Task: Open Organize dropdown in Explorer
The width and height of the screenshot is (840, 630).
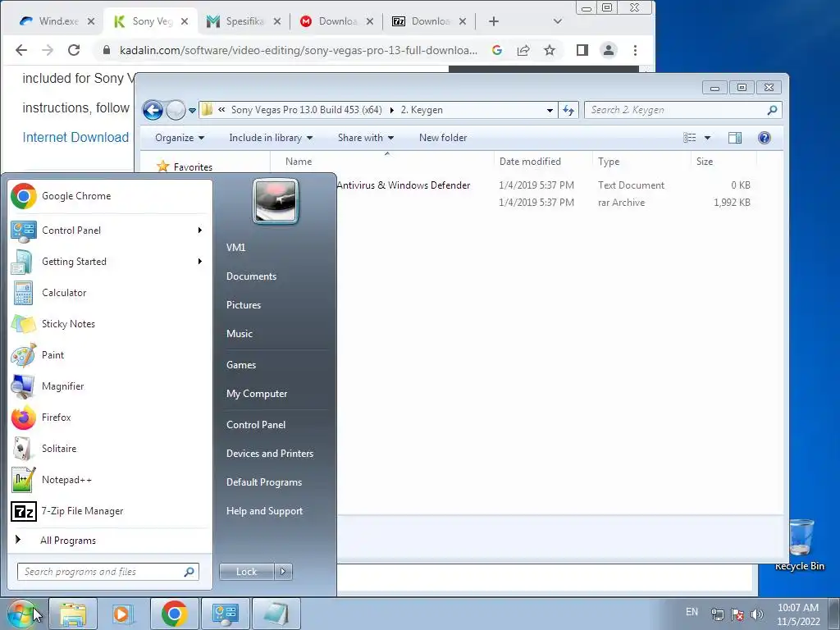Action: (x=180, y=138)
